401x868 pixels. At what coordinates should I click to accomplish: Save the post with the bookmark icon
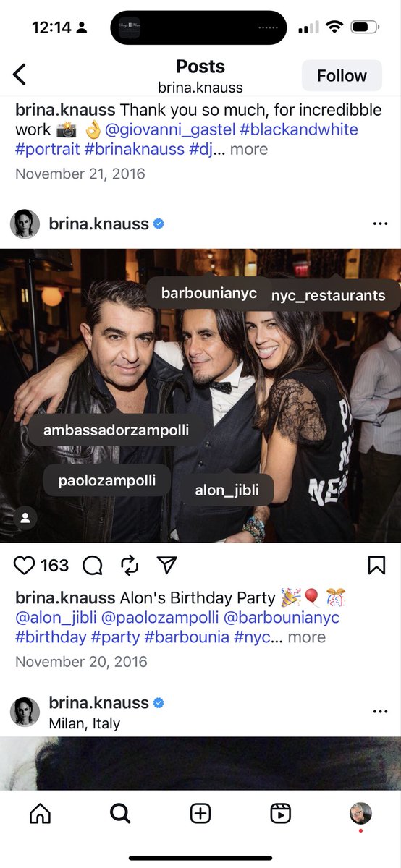(x=376, y=566)
